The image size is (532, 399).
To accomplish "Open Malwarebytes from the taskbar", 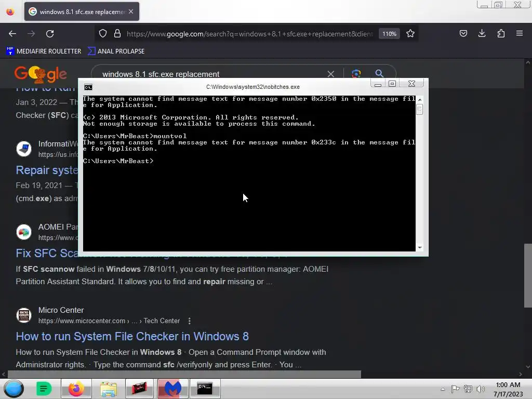I will point(172,389).
